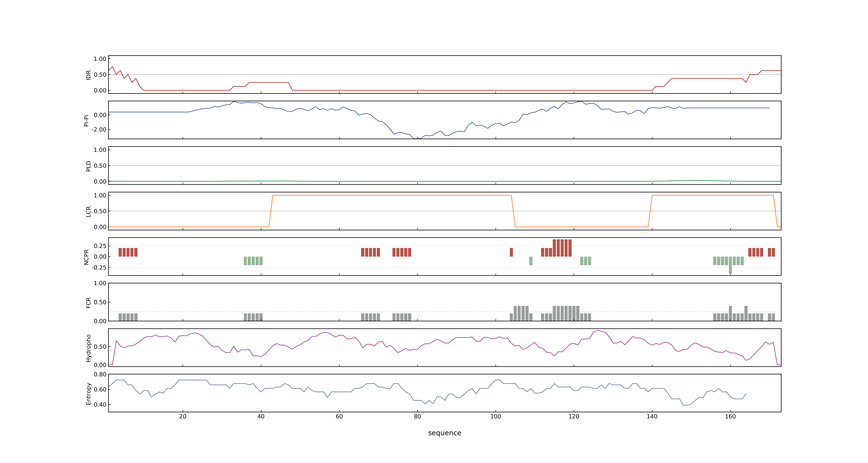Viewport: 868px width, 463px height.
Task: Click the Hydropho y-axis label
Action: pos(88,348)
